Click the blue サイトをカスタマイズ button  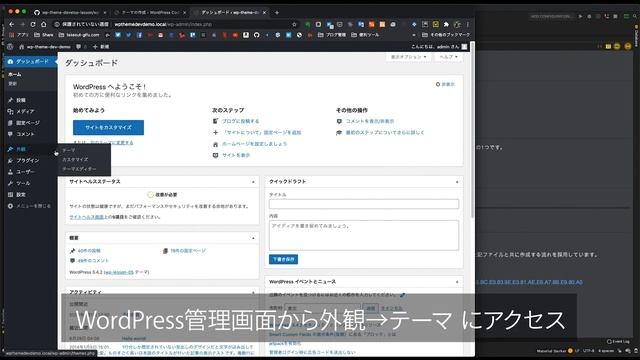108,127
